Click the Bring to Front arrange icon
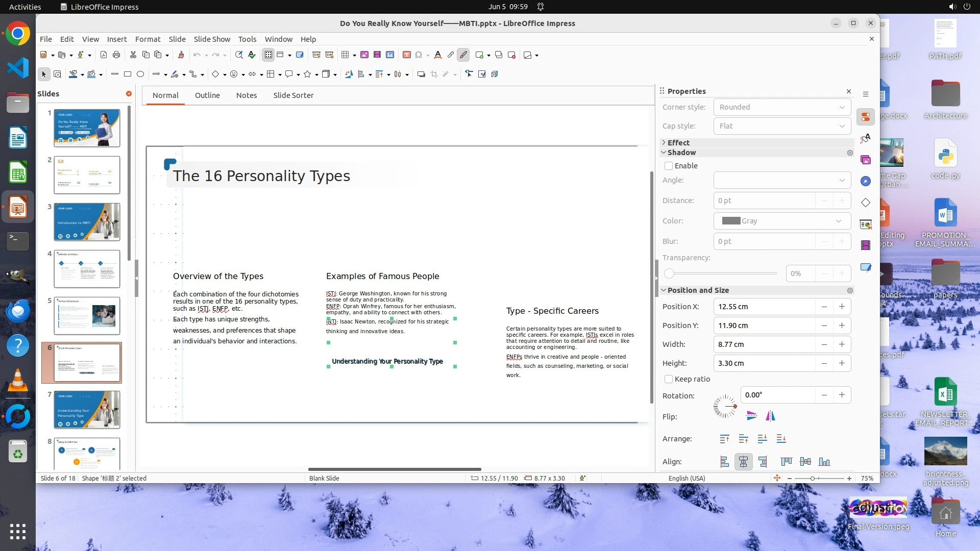The height and width of the screenshot is (551, 980). tap(724, 439)
